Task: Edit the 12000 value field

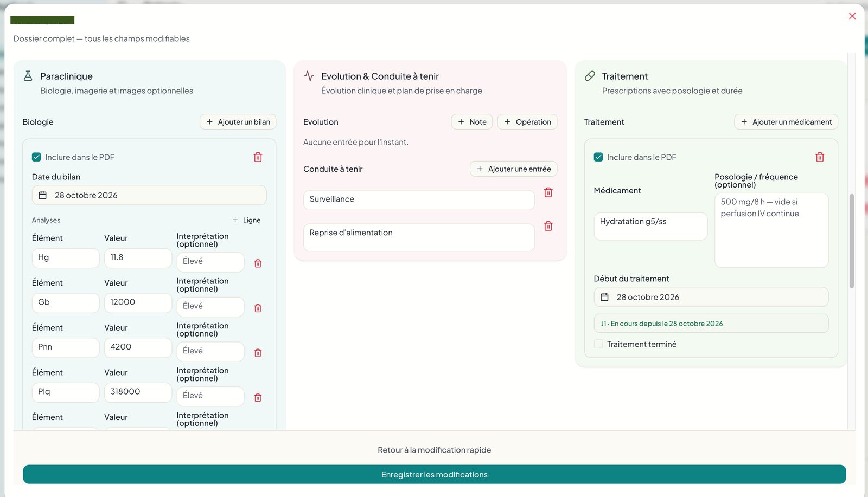Action: click(138, 303)
